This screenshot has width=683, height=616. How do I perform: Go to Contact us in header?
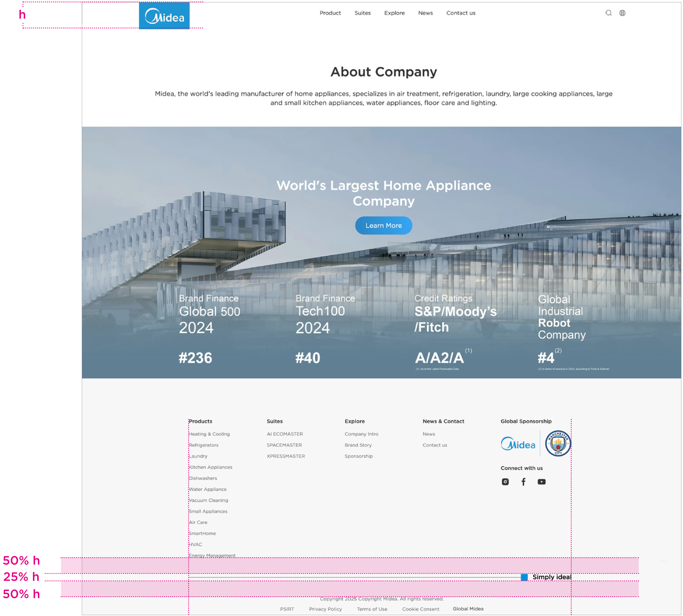[461, 13]
